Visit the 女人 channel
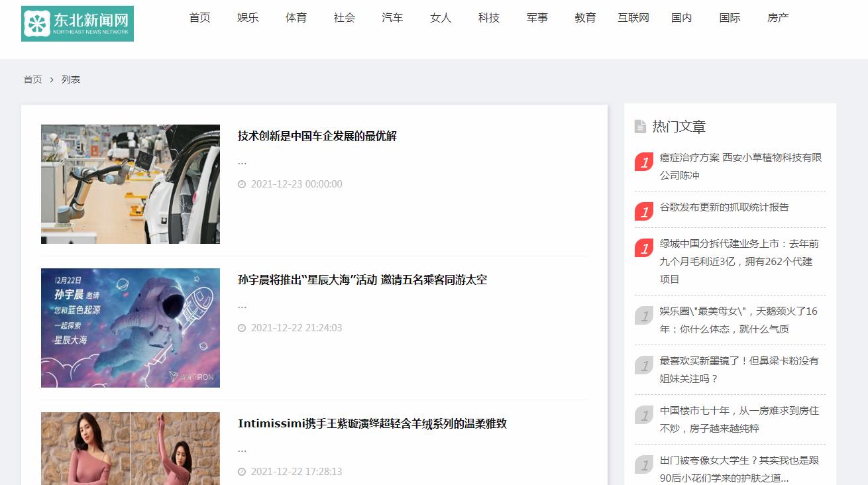The height and width of the screenshot is (485, 868). click(x=441, y=18)
